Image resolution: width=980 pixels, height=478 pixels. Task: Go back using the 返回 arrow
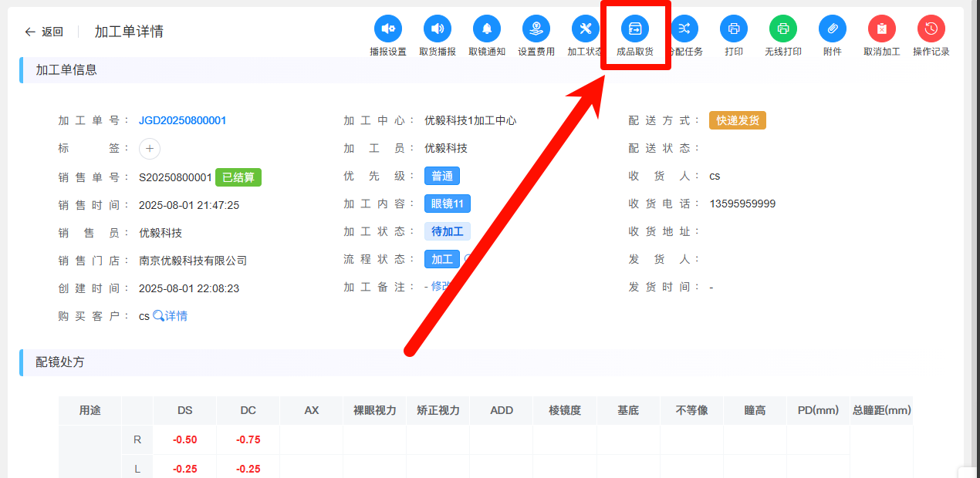point(43,32)
